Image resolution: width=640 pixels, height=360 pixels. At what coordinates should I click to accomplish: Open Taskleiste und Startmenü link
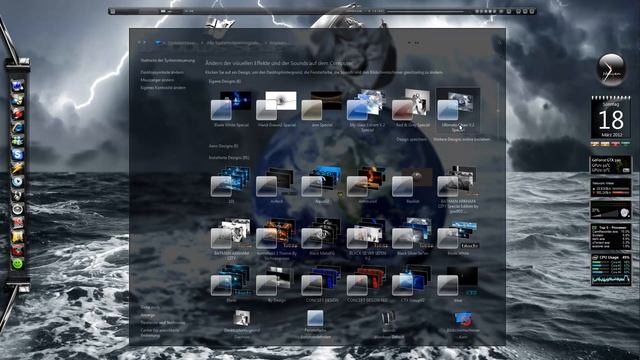pos(163,322)
